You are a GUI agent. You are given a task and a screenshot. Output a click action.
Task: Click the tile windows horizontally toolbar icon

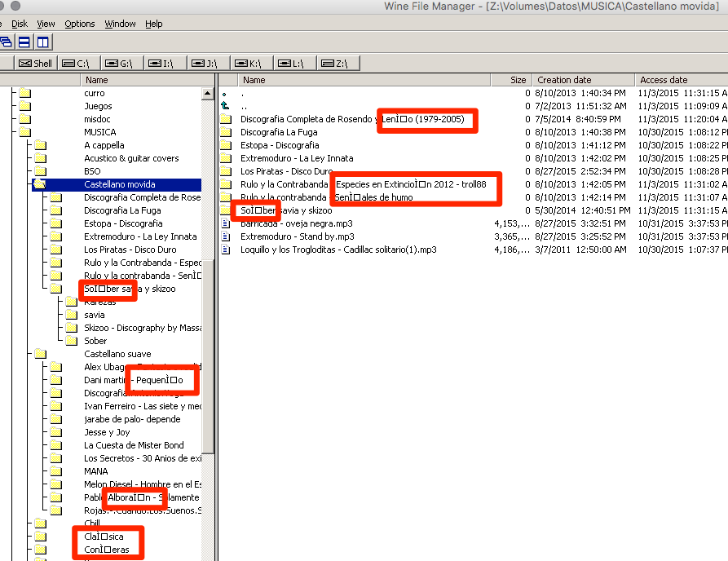click(24, 42)
